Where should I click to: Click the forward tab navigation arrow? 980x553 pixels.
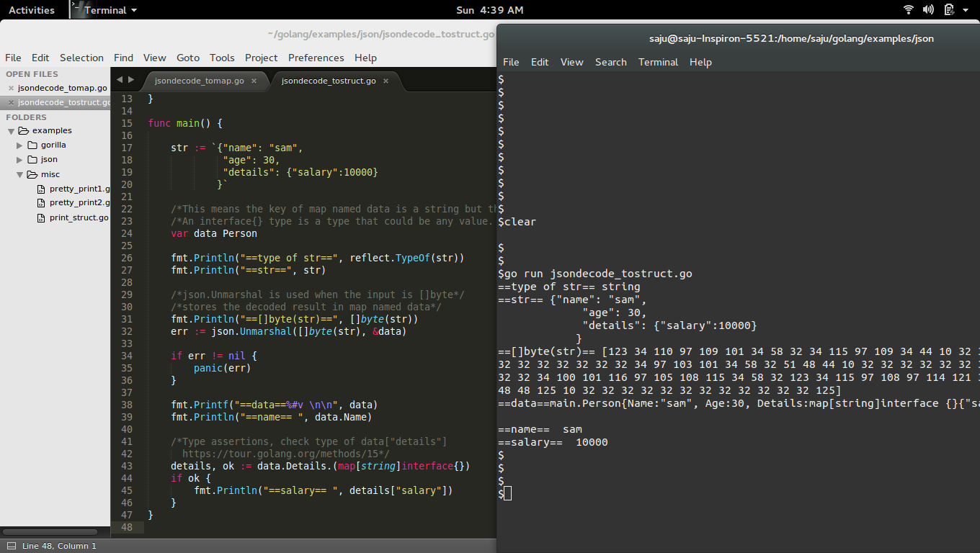coord(130,80)
